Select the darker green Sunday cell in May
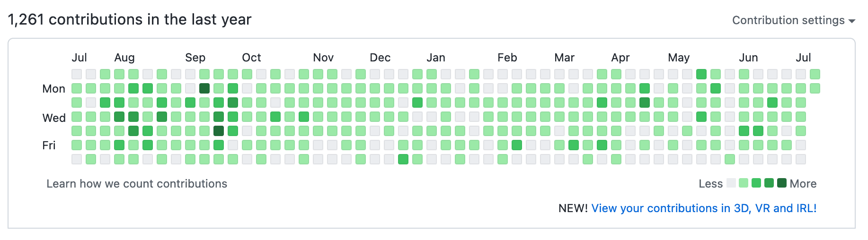The width and height of the screenshot is (868, 240). pos(701,74)
